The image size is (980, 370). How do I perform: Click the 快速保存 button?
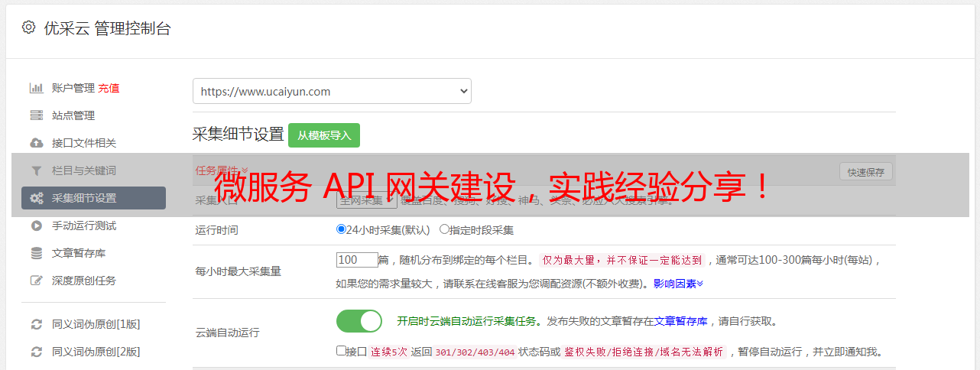tap(866, 172)
